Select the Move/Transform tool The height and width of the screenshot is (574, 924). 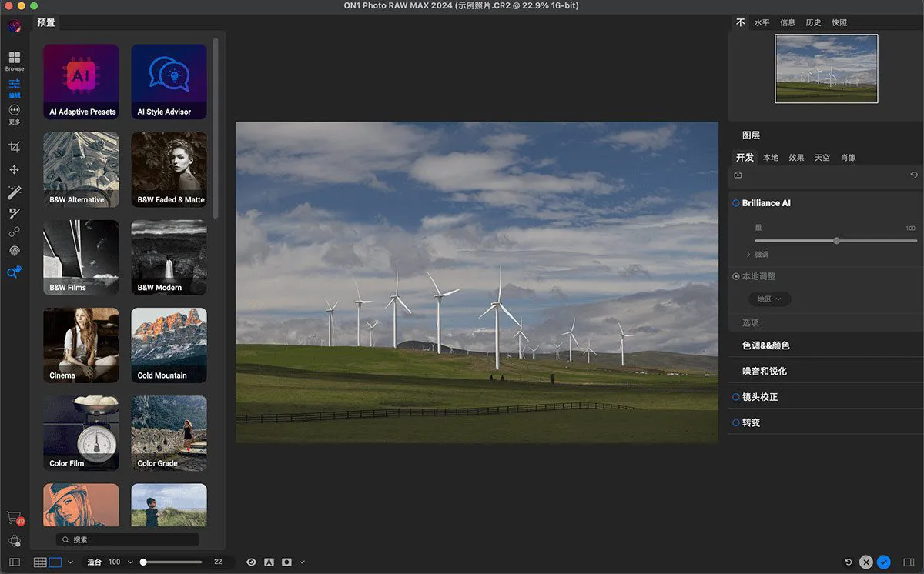(x=15, y=169)
